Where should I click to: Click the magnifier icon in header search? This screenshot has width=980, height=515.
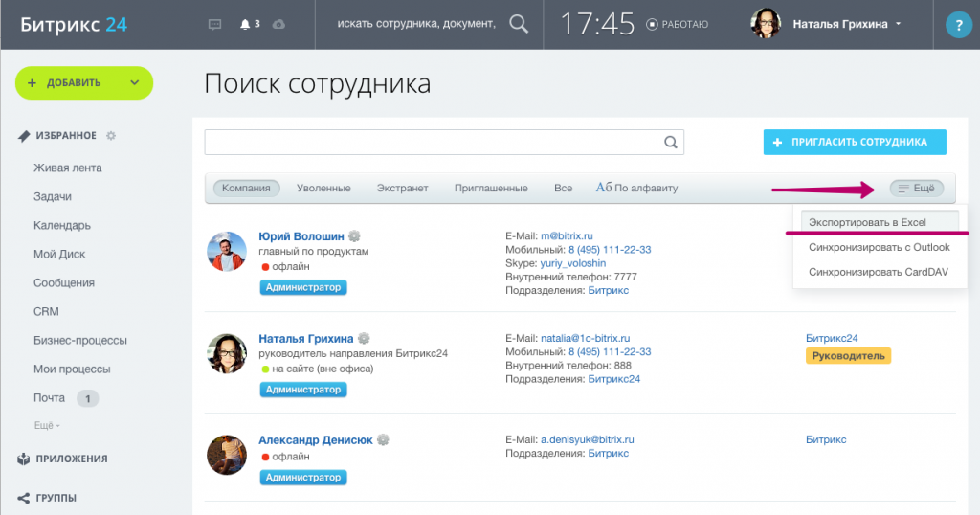[x=518, y=24]
